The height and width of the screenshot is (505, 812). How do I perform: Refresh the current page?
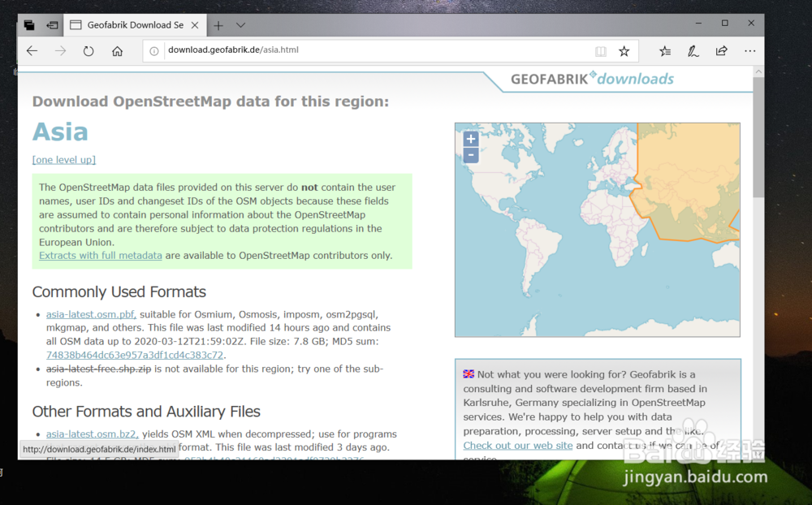tap(89, 50)
